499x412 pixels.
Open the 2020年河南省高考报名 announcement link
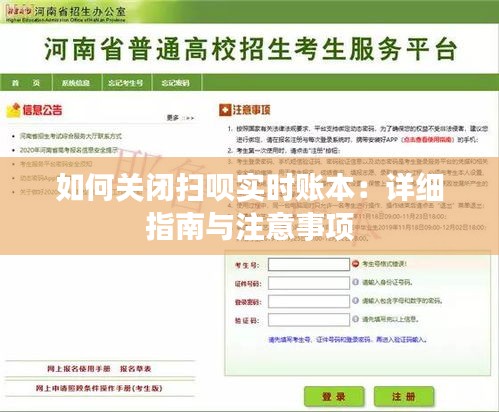click(69, 150)
